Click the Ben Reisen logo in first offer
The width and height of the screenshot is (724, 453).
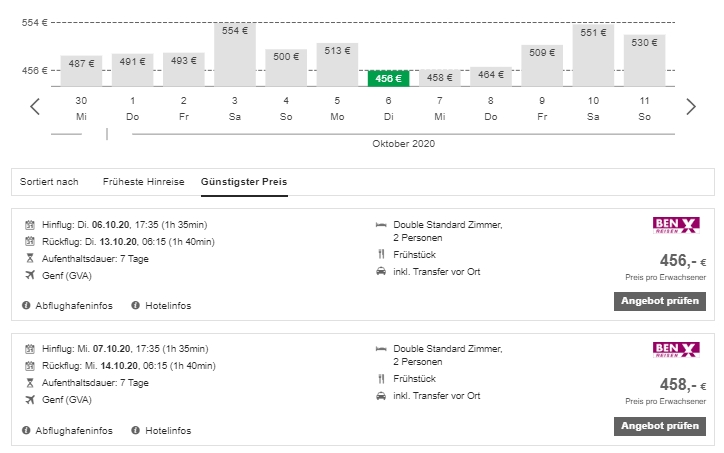pyautogui.click(x=676, y=226)
